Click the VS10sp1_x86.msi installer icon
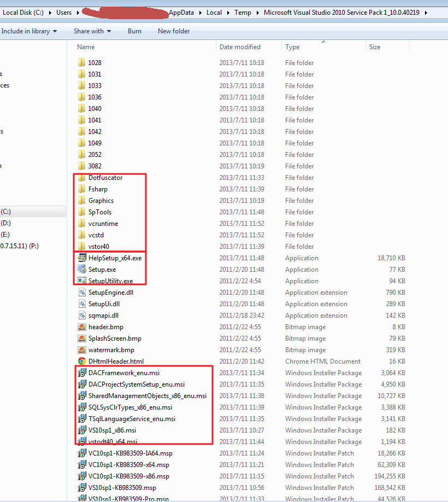 coord(82,430)
